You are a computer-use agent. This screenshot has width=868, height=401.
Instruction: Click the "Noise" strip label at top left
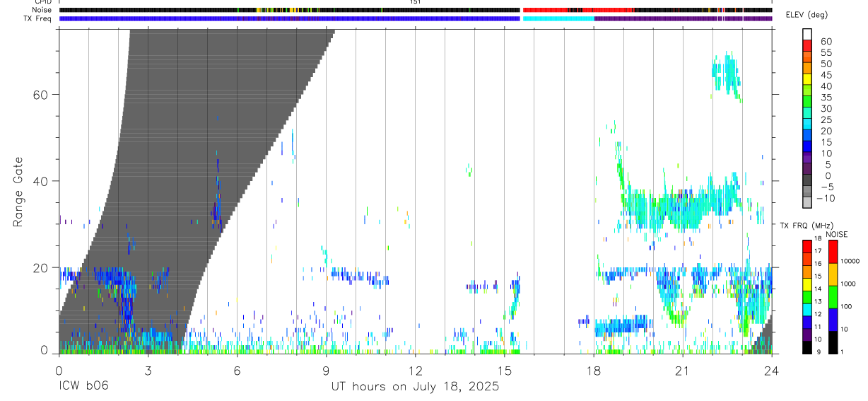(42, 10)
